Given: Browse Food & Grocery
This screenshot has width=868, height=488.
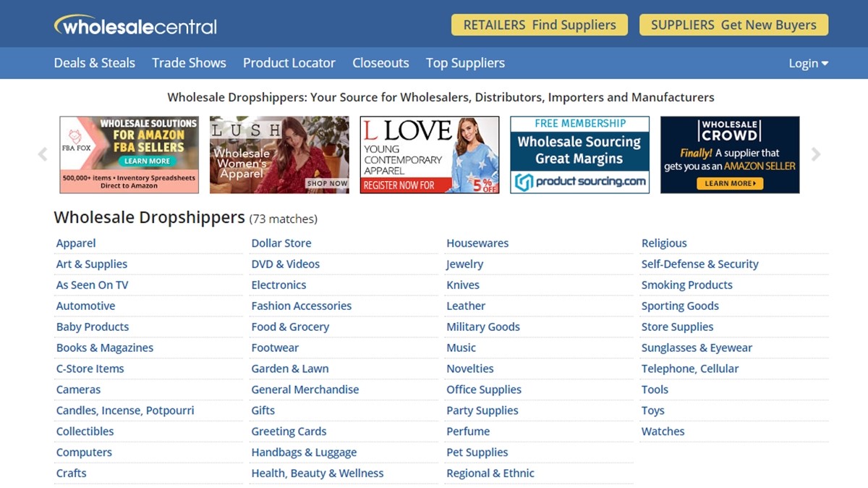Looking at the screenshot, I should [x=290, y=327].
